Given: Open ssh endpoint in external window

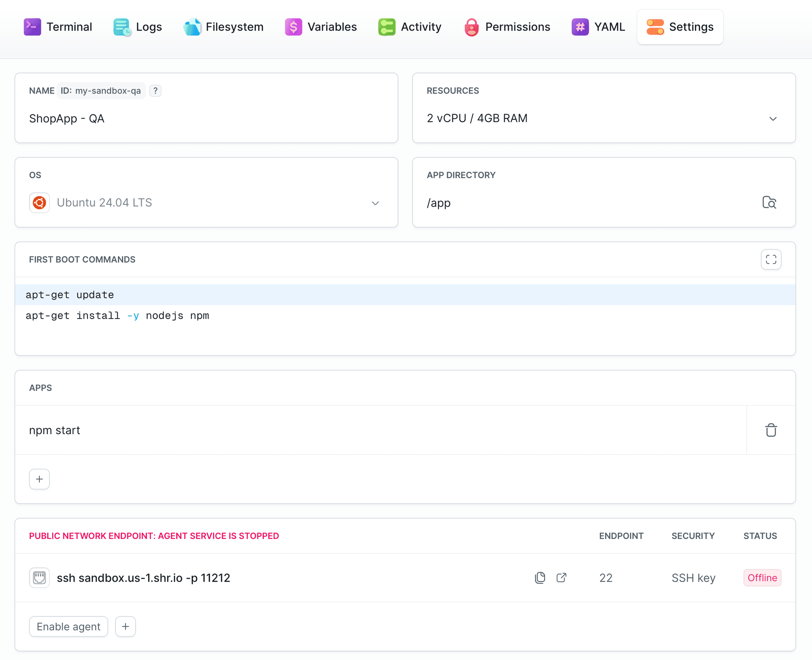Looking at the screenshot, I should [561, 577].
